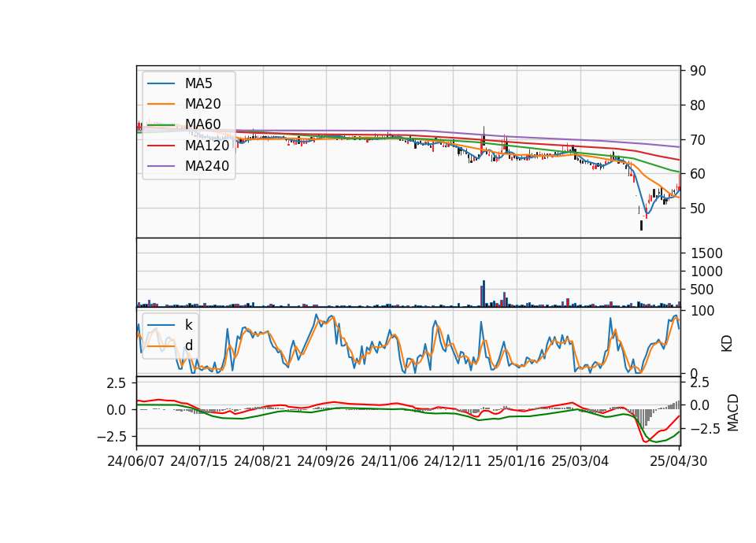Click the 25/01/16 date label

[x=517, y=461]
